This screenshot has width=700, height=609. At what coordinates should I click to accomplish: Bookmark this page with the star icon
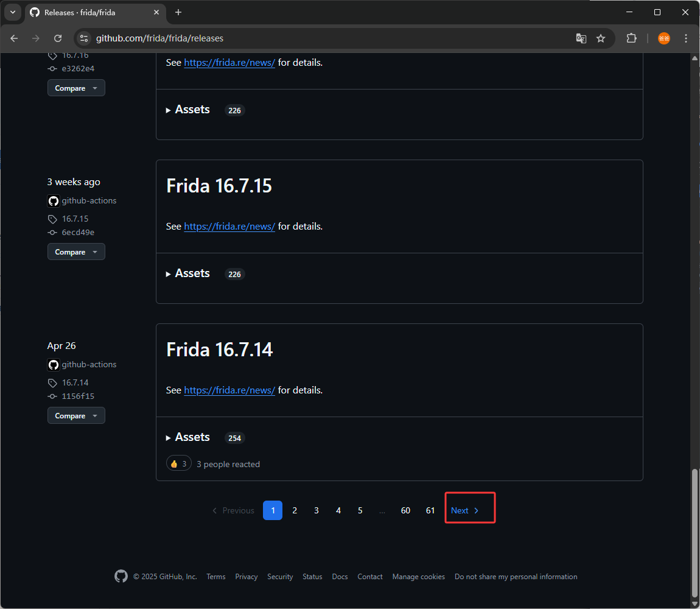point(601,38)
